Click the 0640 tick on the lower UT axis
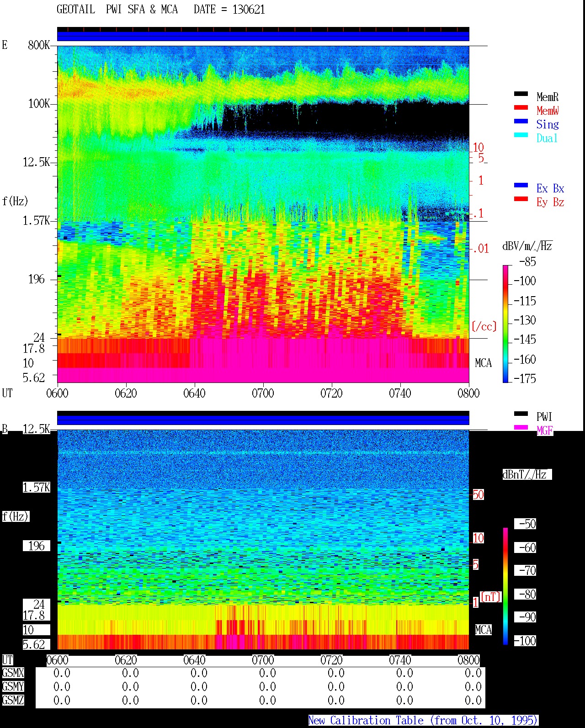This screenshot has height=728, width=585. pos(194,660)
